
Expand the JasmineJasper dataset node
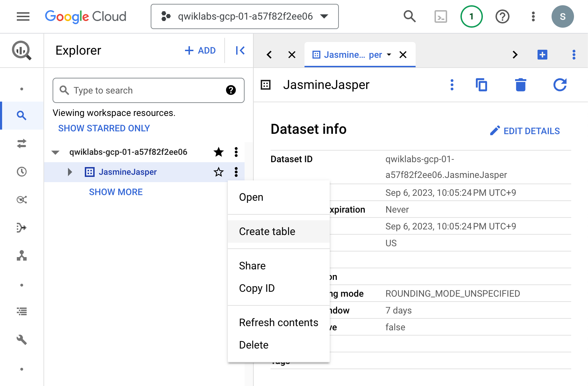70,172
